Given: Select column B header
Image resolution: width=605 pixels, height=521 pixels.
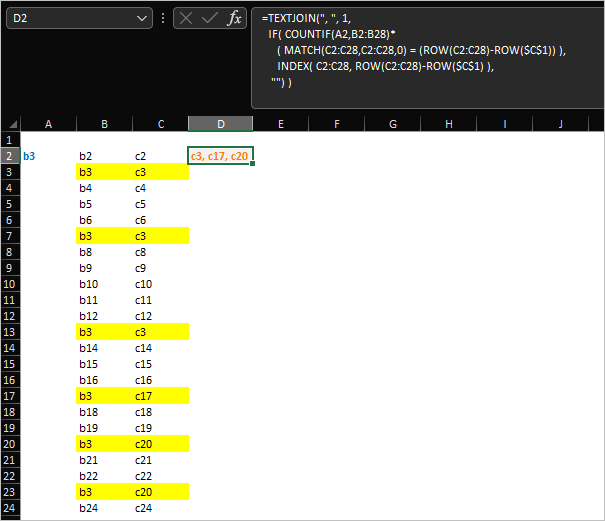Looking at the screenshot, I should click(104, 124).
